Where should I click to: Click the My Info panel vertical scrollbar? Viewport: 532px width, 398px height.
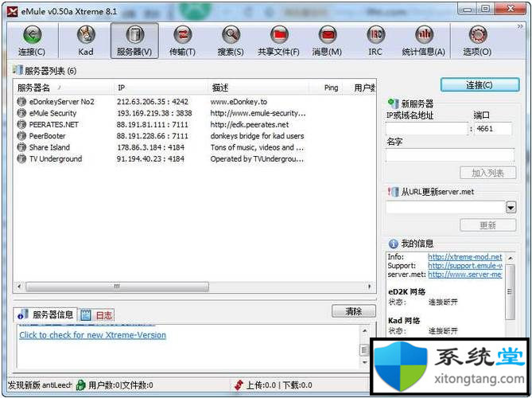click(510, 292)
